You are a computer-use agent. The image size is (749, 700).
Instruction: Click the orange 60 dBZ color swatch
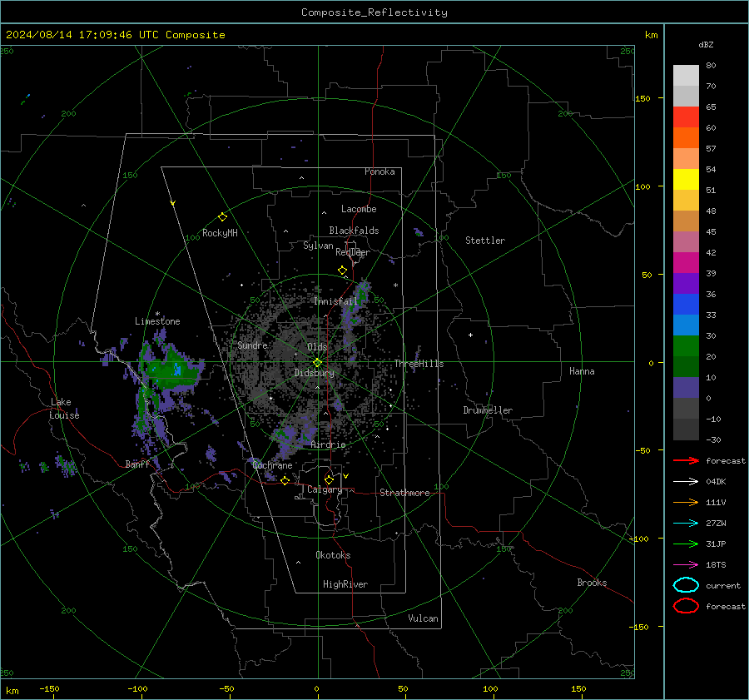coord(686,137)
